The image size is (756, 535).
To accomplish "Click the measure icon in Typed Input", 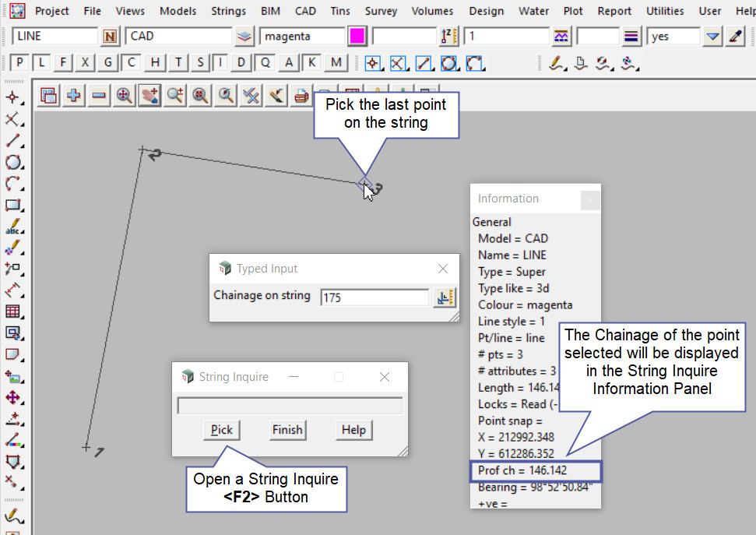I will [444, 297].
